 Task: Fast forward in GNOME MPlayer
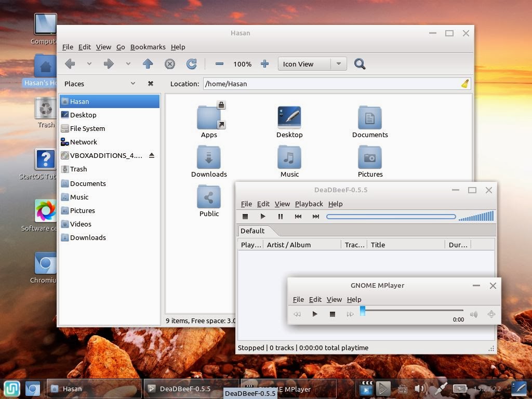click(350, 314)
